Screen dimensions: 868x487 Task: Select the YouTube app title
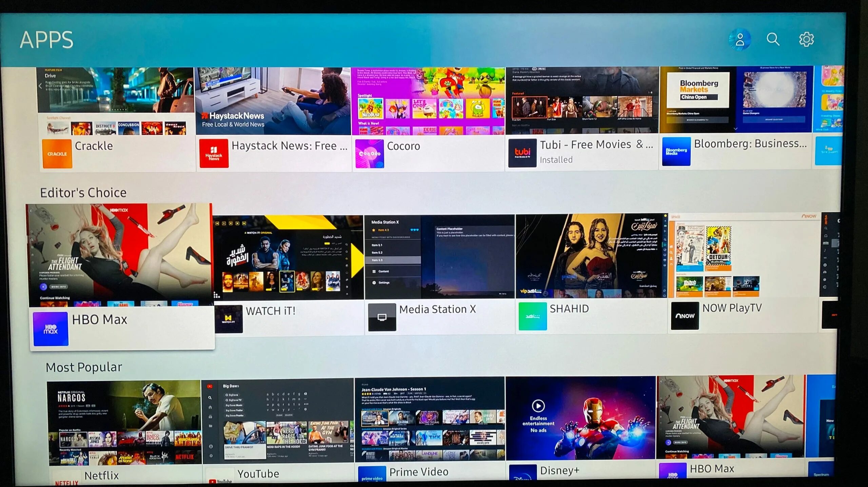tap(258, 474)
